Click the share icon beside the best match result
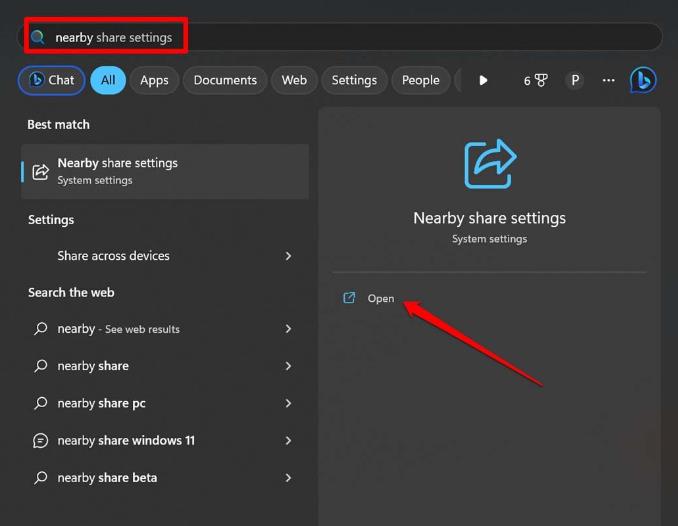This screenshot has height=526, width=678. tap(41, 172)
